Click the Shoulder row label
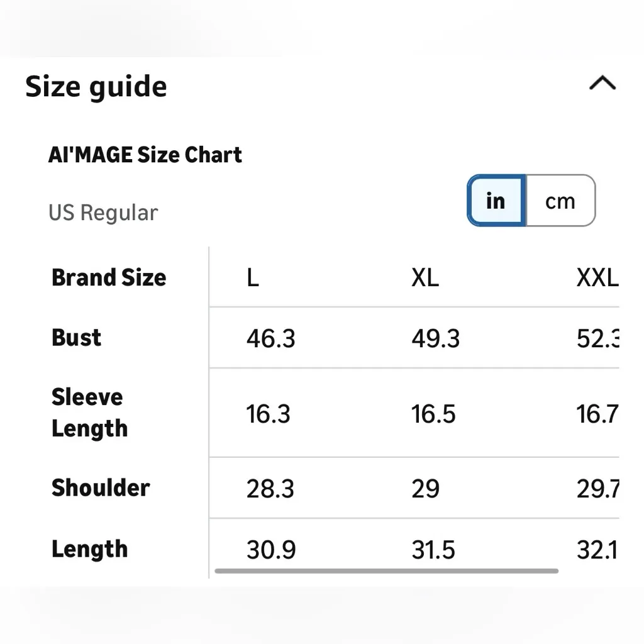The image size is (644, 644). pyautogui.click(x=101, y=488)
